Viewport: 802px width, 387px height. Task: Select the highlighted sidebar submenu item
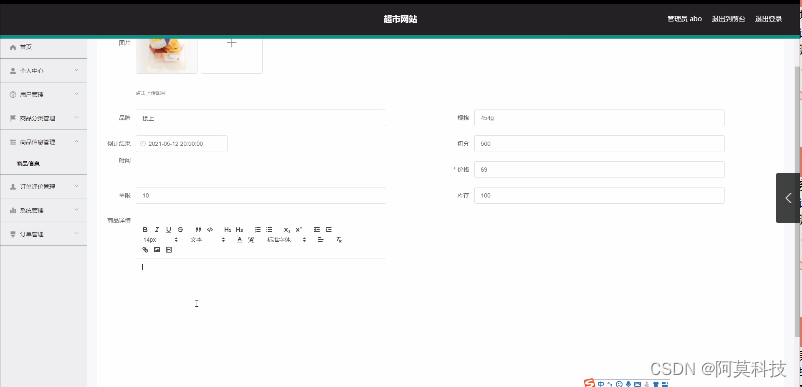(x=28, y=164)
